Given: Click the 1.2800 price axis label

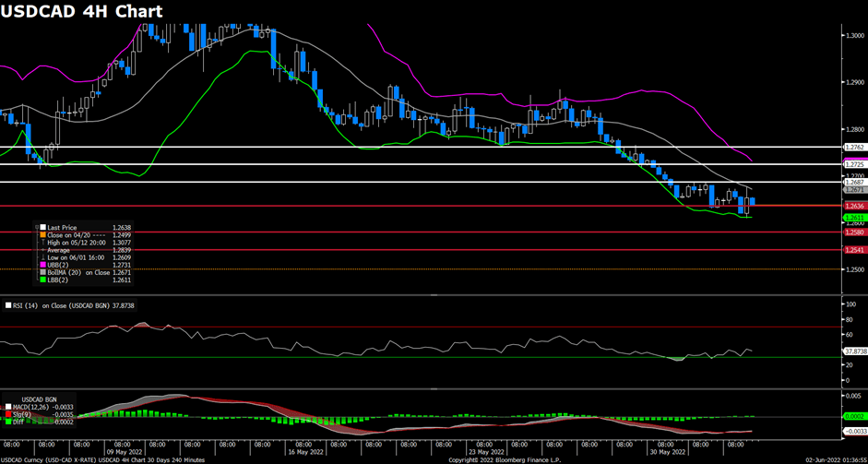Looking at the screenshot, I should tap(854, 129).
